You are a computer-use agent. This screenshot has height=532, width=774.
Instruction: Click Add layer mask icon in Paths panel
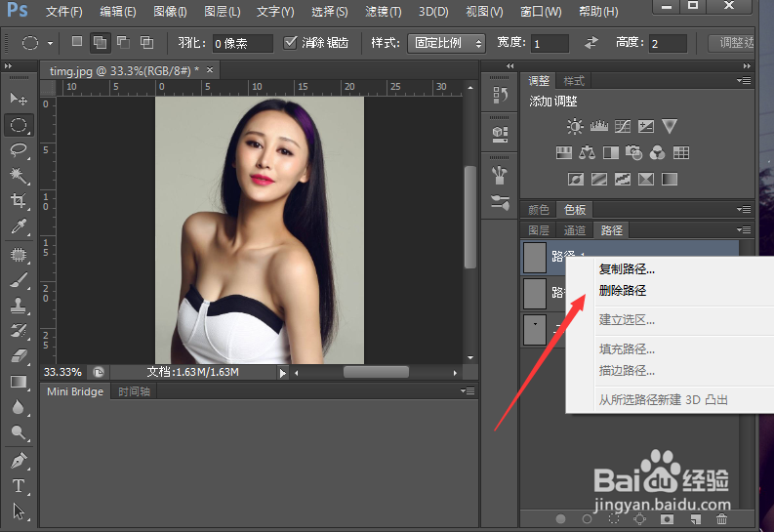tap(667, 518)
